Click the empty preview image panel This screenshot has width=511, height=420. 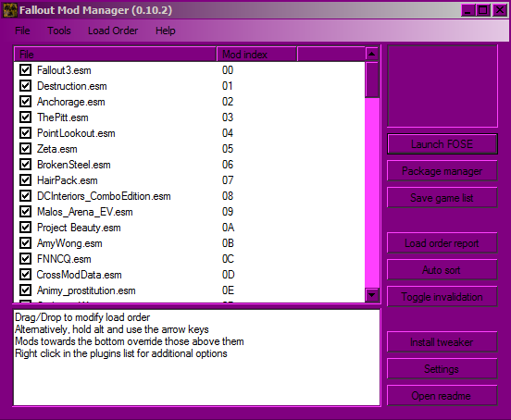(x=442, y=86)
